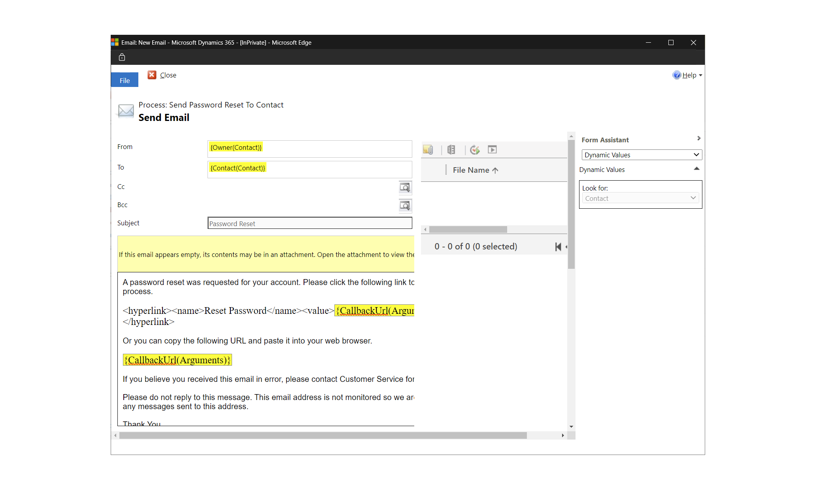Click the first toolbar icon in attachments panel
Viewport: 819px width, 504px height.
pos(429,149)
